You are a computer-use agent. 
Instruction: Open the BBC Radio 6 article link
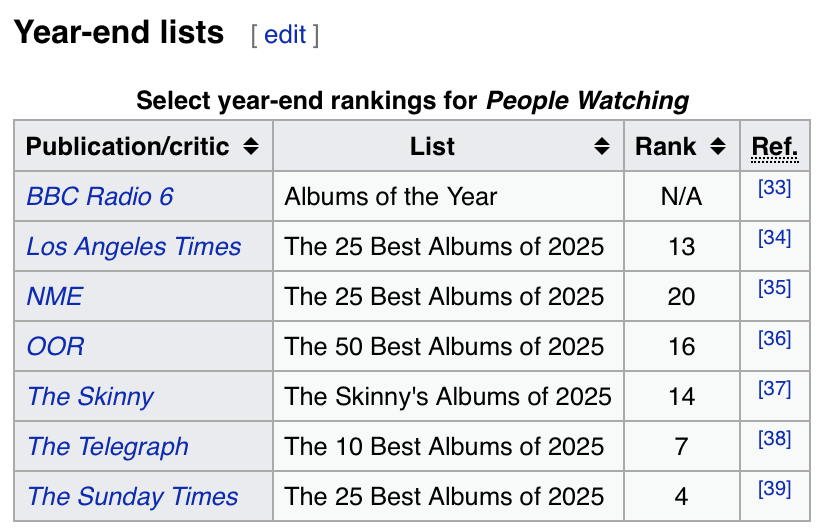click(x=100, y=196)
